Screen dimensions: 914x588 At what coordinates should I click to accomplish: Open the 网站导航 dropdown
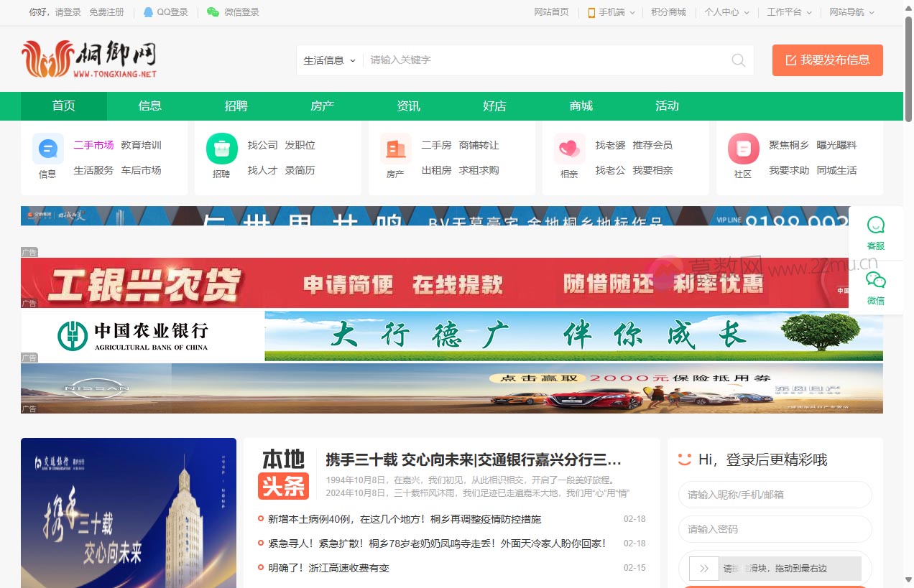[x=851, y=12]
